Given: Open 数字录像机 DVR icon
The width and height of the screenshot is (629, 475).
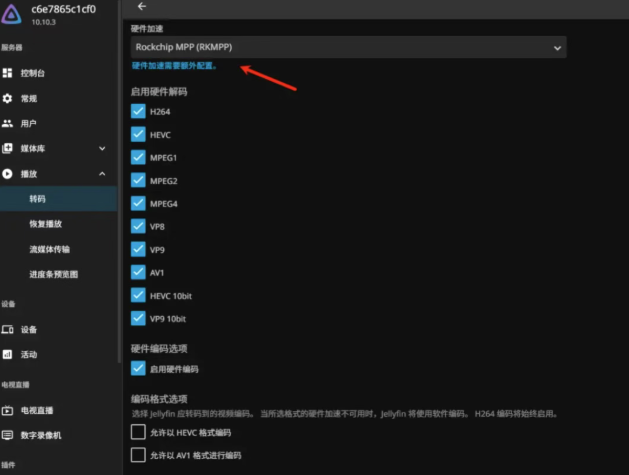Looking at the screenshot, I should click(x=7, y=435).
